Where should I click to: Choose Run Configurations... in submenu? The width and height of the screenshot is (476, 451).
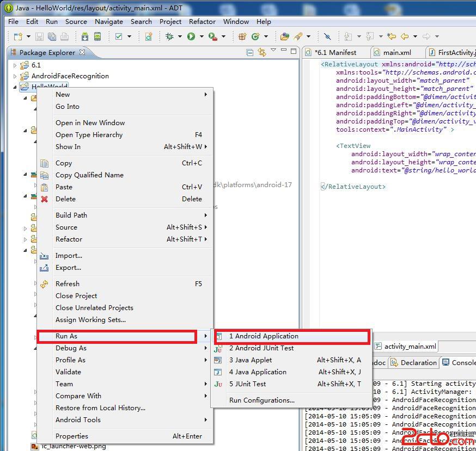tap(261, 400)
